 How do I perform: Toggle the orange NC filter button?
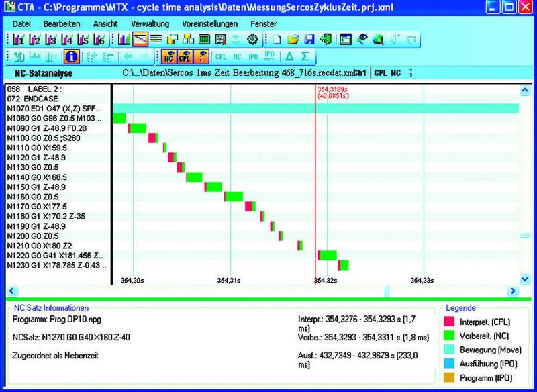point(168,56)
